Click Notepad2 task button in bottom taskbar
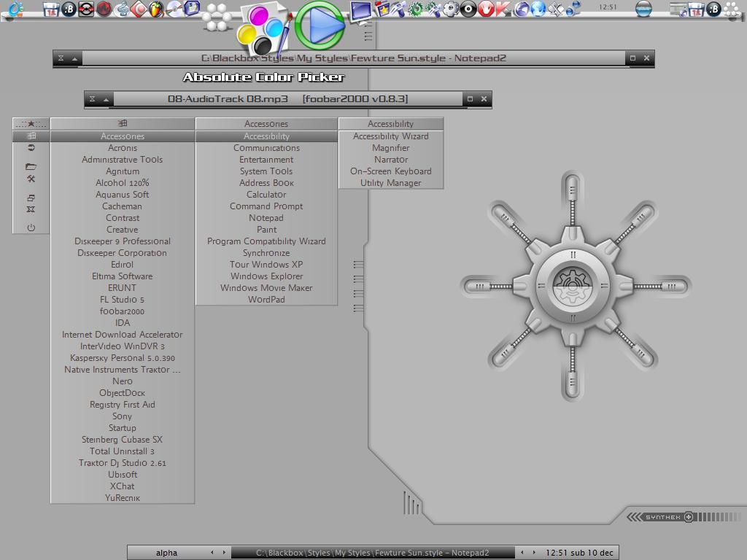 (373, 553)
